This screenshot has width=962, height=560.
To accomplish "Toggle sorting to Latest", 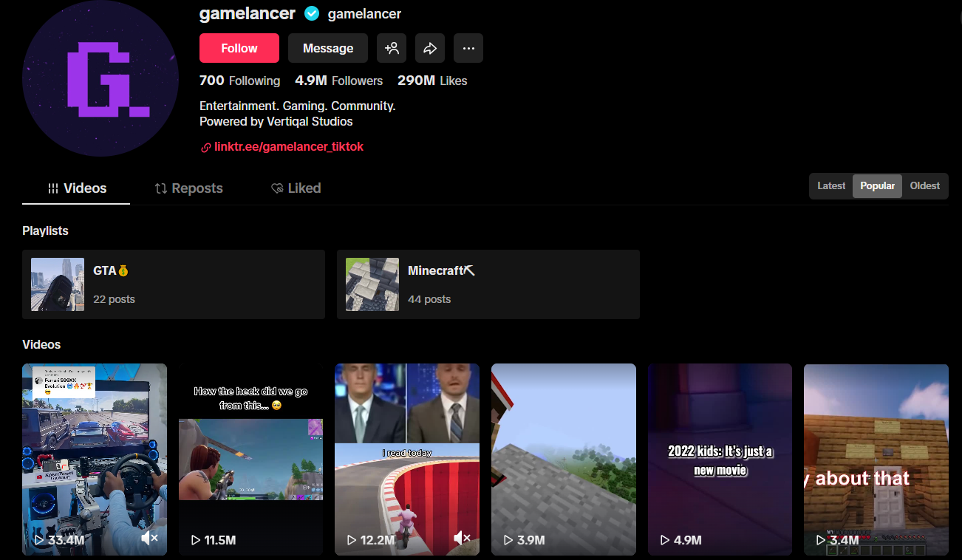I will click(831, 185).
